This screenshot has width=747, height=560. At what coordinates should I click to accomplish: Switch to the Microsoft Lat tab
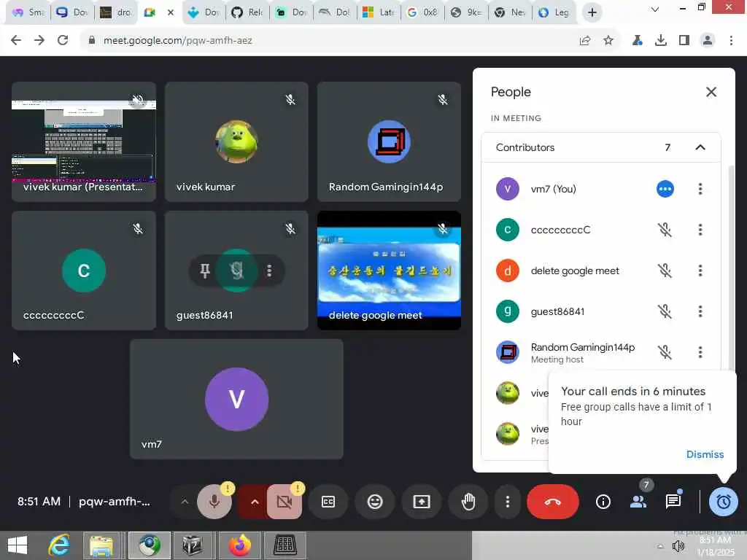point(379,12)
